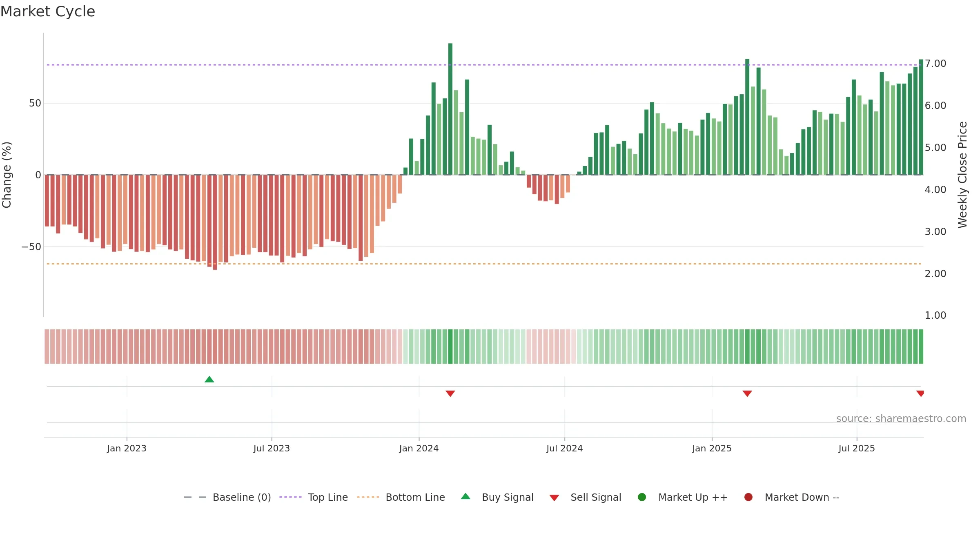Click the Jan 2025 axis label

[x=712, y=449]
